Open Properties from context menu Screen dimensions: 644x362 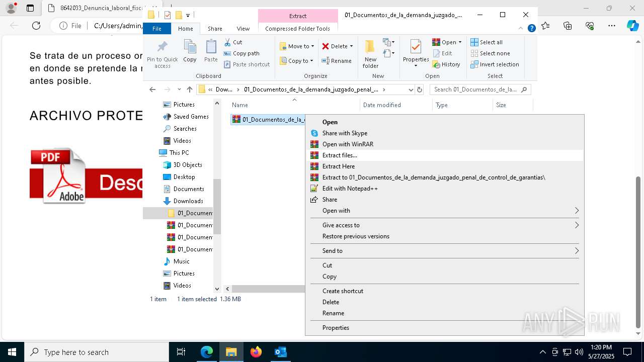coord(444,328)
